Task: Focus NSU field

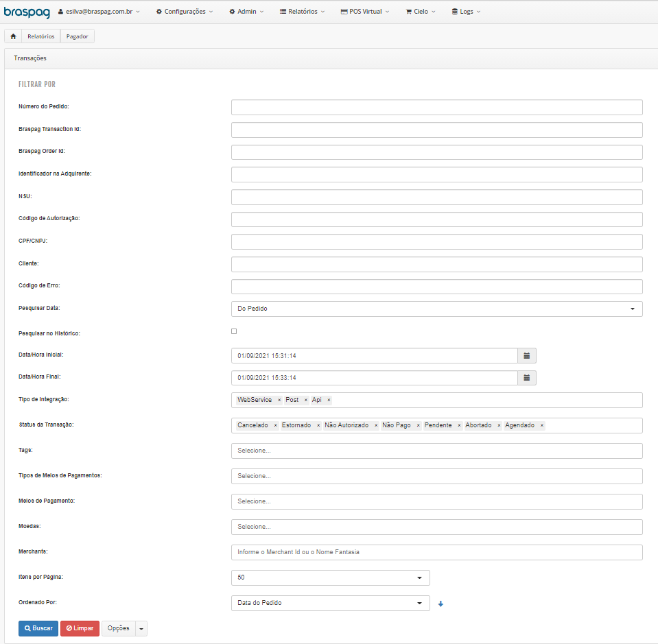Action: [436, 198]
